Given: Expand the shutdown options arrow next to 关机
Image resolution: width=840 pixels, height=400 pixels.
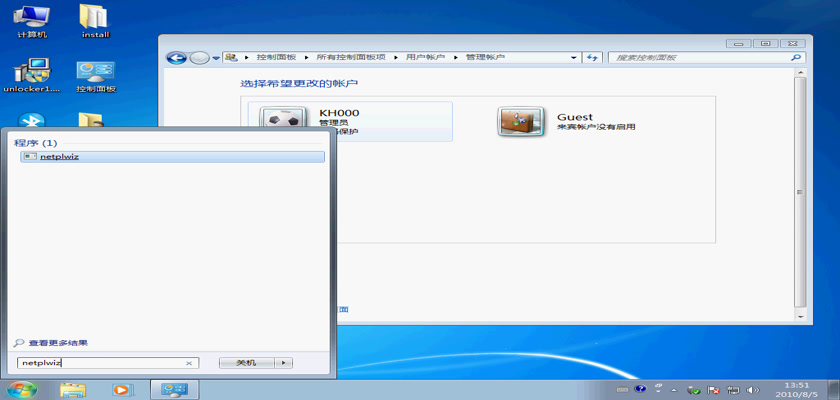Looking at the screenshot, I should [x=285, y=363].
